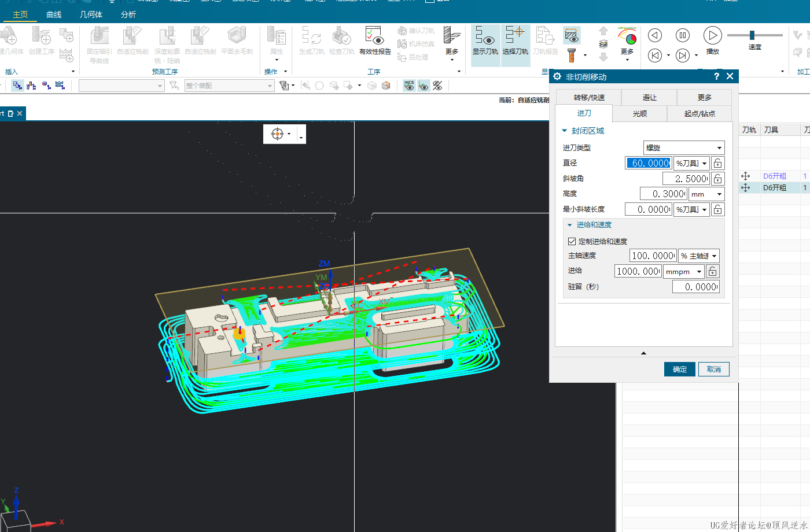Toggle the MCS display eye icon

pos(410,86)
